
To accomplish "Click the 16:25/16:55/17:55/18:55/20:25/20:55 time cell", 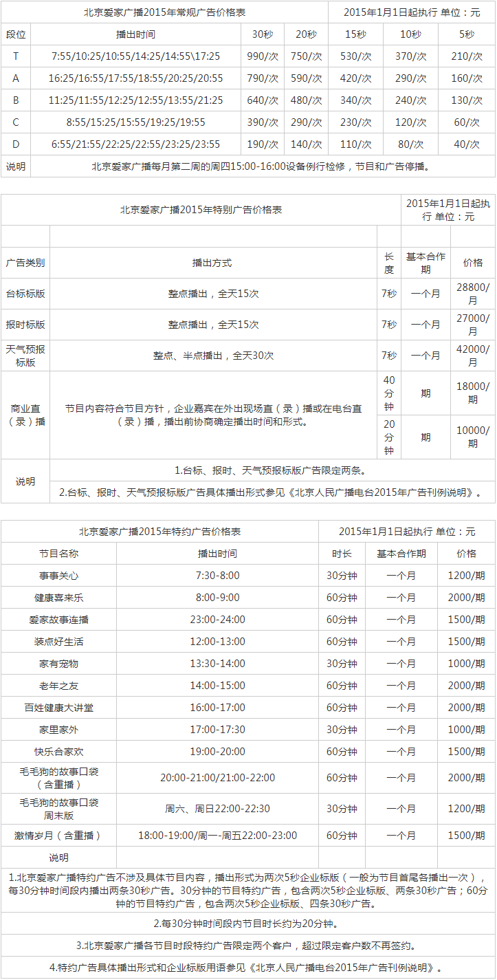I will click(136, 78).
